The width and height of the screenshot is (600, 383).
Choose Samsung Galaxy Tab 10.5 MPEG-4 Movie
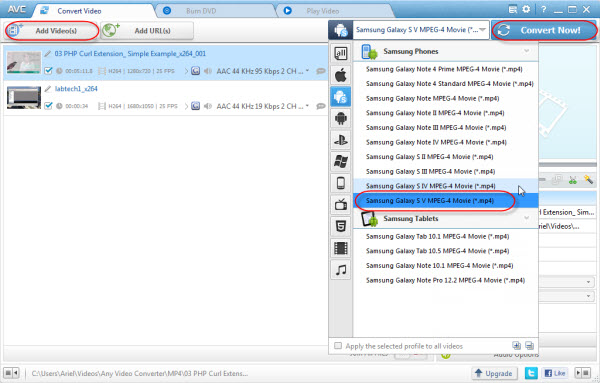coord(445,251)
